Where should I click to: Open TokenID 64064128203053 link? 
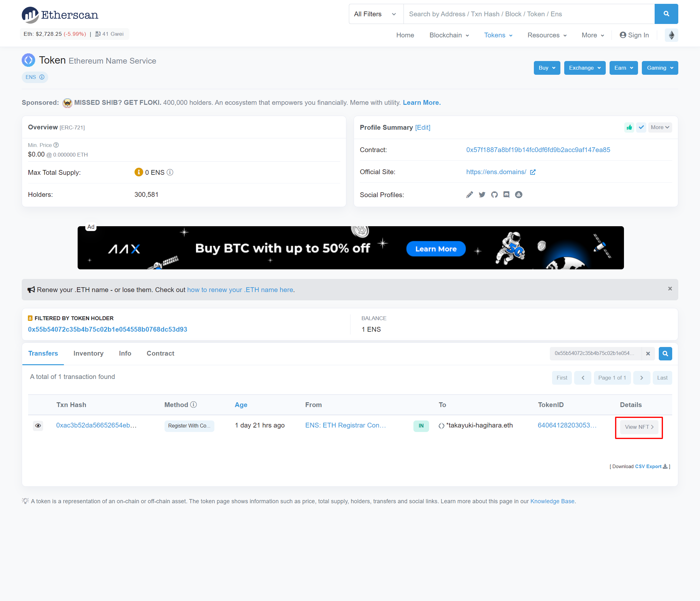tap(567, 425)
